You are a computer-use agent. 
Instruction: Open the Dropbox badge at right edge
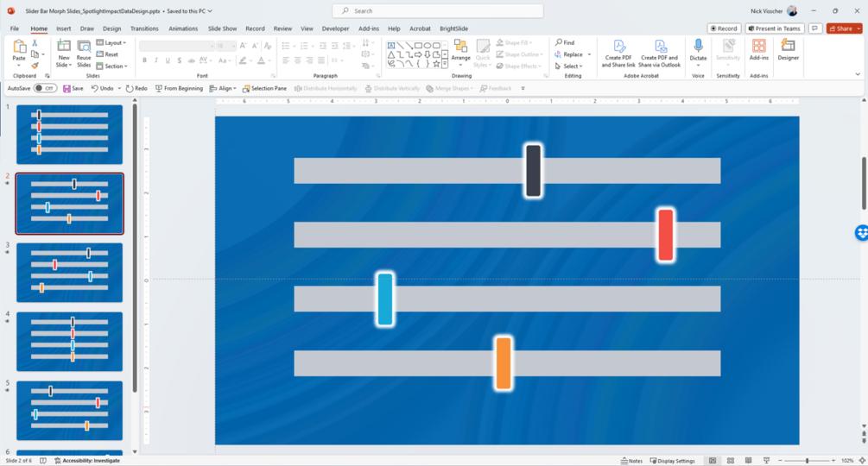(x=861, y=233)
